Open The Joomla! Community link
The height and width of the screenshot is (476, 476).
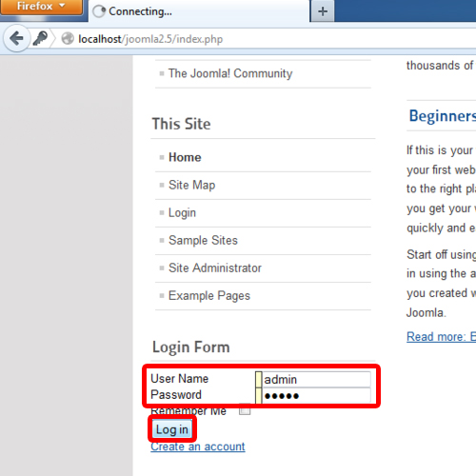[230, 73]
